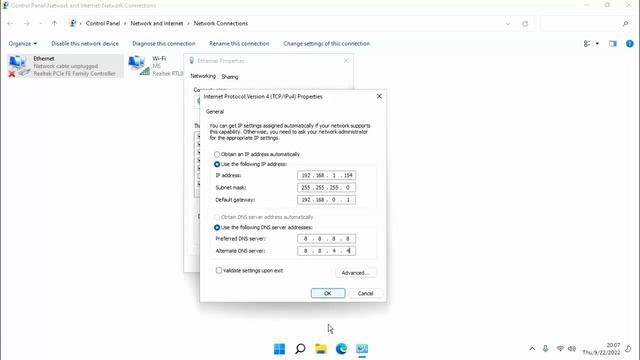640x360 pixels.
Task: Click Network and Internet breadcrumb
Action: (157, 24)
